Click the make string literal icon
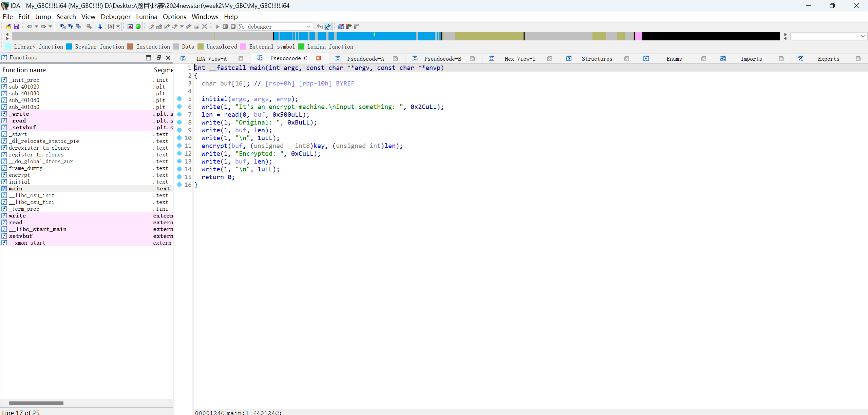Screen dimensions: 868x415 pyautogui.click(x=167, y=26)
